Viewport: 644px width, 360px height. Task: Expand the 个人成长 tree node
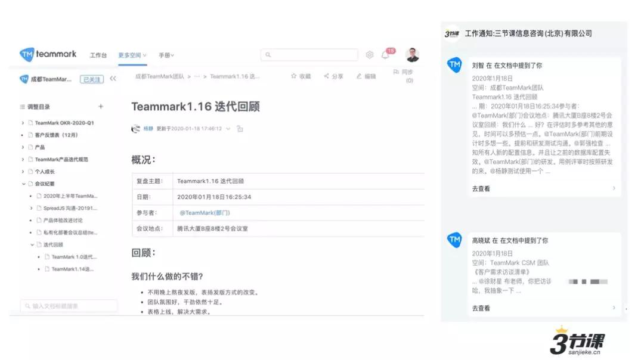point(23,172)
